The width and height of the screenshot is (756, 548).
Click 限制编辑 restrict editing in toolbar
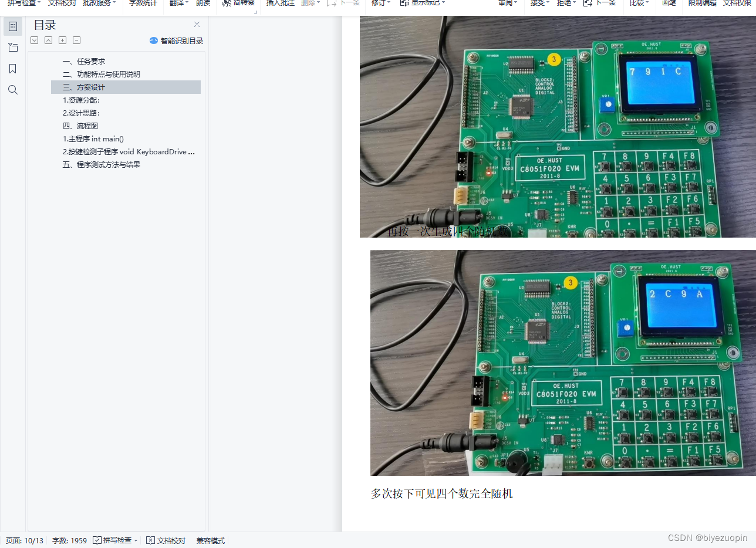tap(702, 3)
